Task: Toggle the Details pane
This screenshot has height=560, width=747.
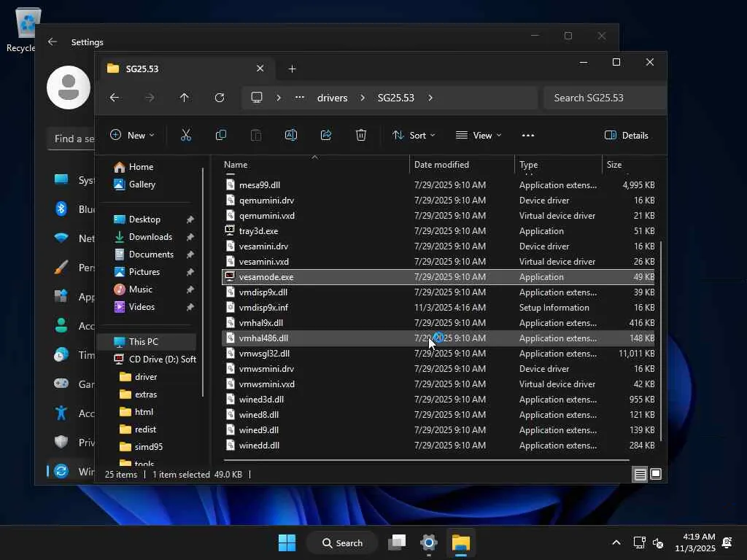Action: [x=627, y=135]
